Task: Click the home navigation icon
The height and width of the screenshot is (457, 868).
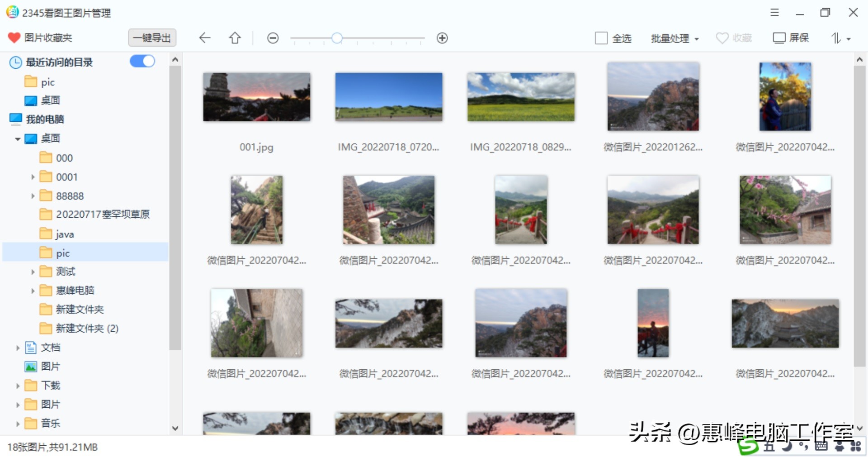Action: pos(235,38)
